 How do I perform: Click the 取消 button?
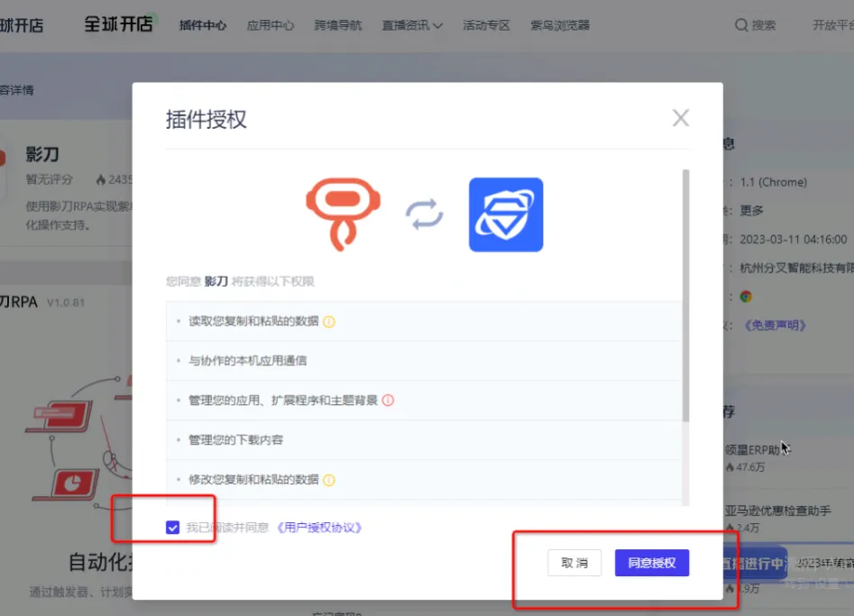pos(574,563)
